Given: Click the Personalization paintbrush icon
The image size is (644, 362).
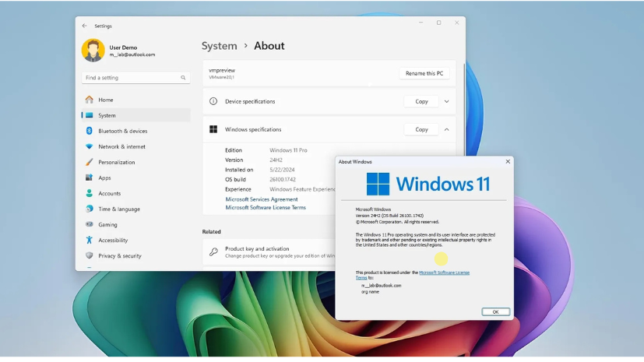Looking at the screenshot, I should [90, 162].
